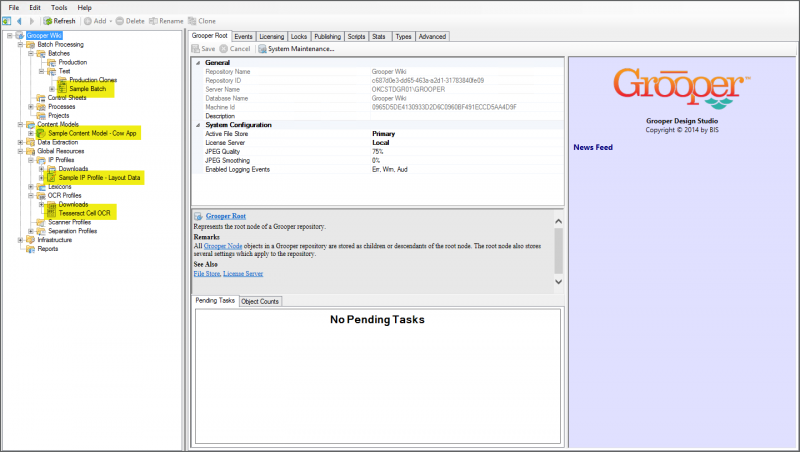
Task: Click the home node icon in toolbar
Action: [7, 21]
